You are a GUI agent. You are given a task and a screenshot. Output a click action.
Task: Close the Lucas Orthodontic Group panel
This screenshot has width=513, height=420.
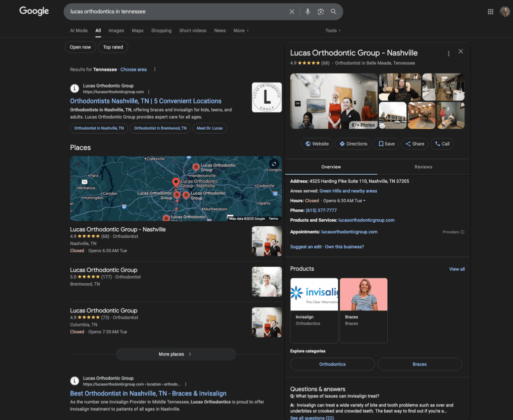point(461,52)
